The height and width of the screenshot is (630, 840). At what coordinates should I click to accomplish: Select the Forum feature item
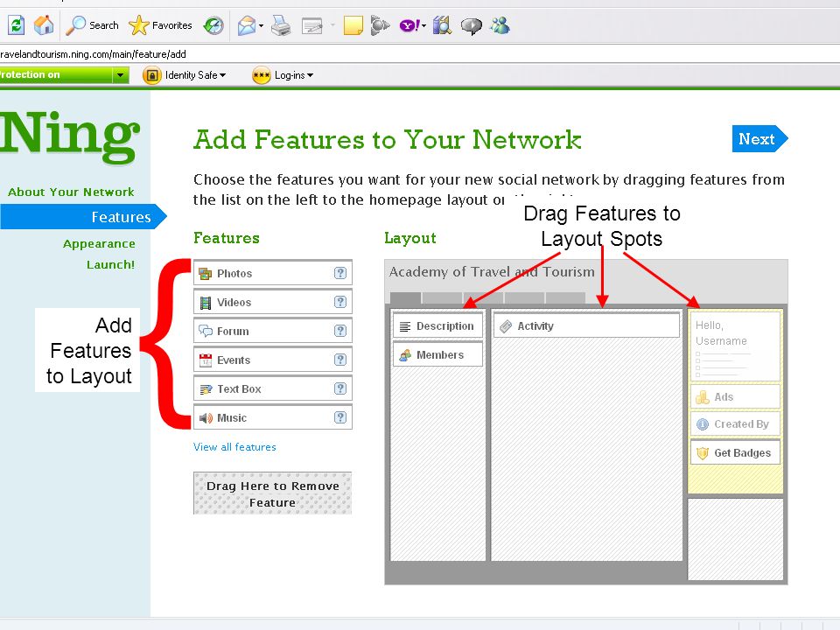(273, 331)
